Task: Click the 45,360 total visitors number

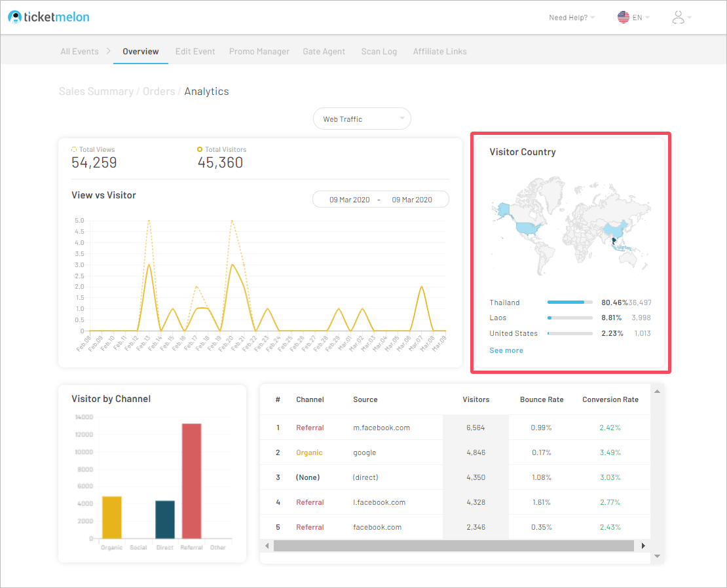Action: point(220,162)
